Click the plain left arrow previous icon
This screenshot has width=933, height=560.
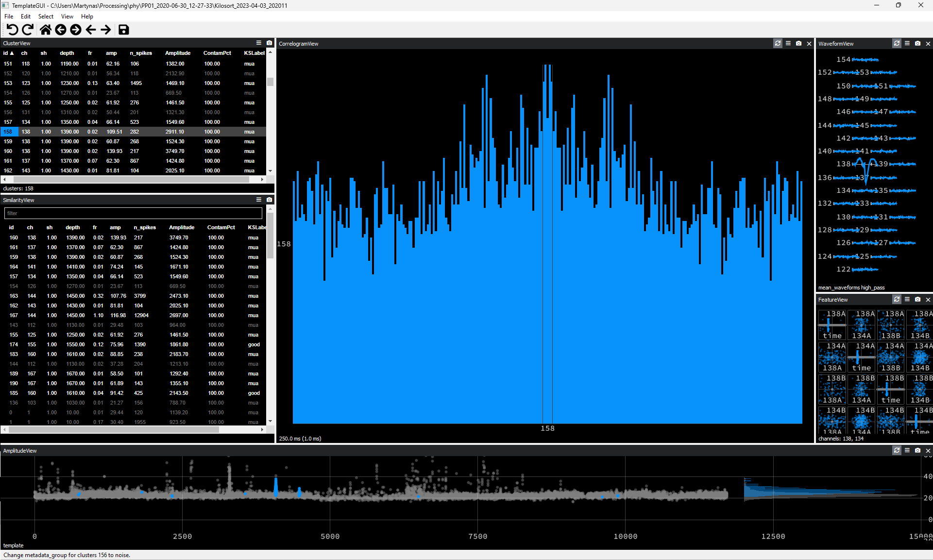click(91, 30)
